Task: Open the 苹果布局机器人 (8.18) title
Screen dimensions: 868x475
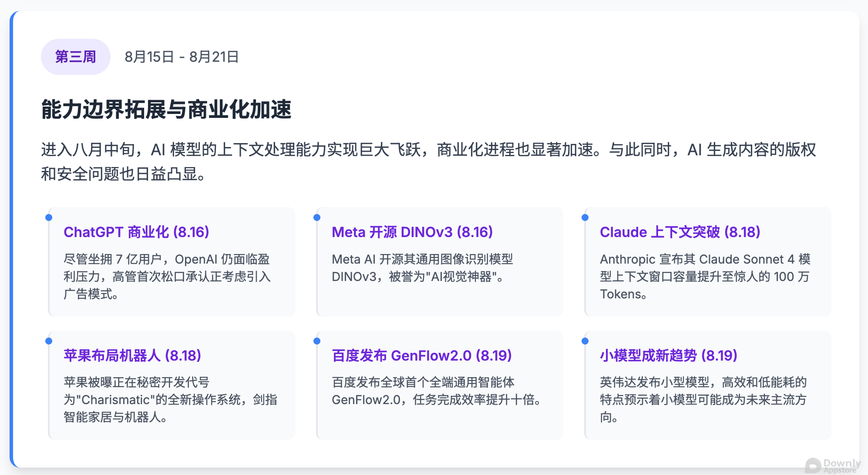Action: pos(132,355)
